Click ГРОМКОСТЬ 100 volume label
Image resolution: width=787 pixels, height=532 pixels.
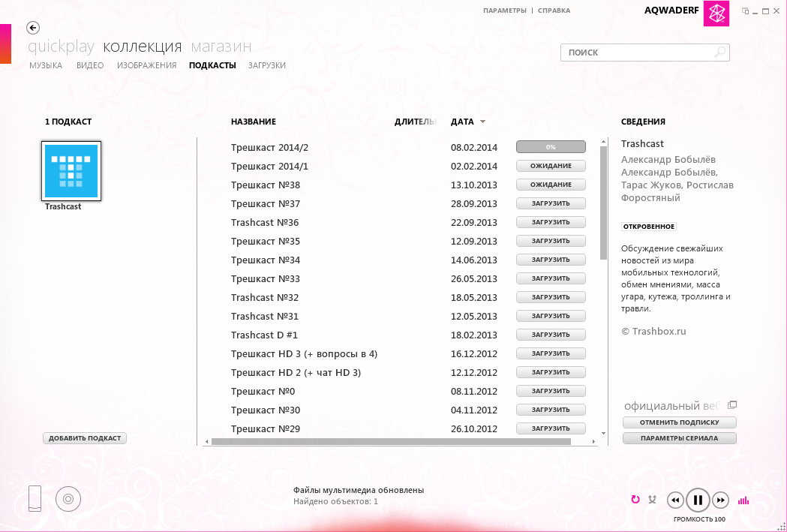[699, 519]
